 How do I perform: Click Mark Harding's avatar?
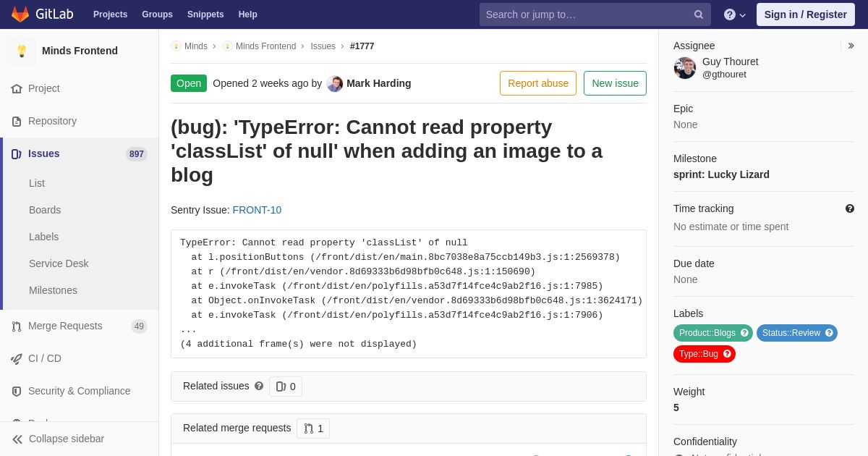click(335, 83)
